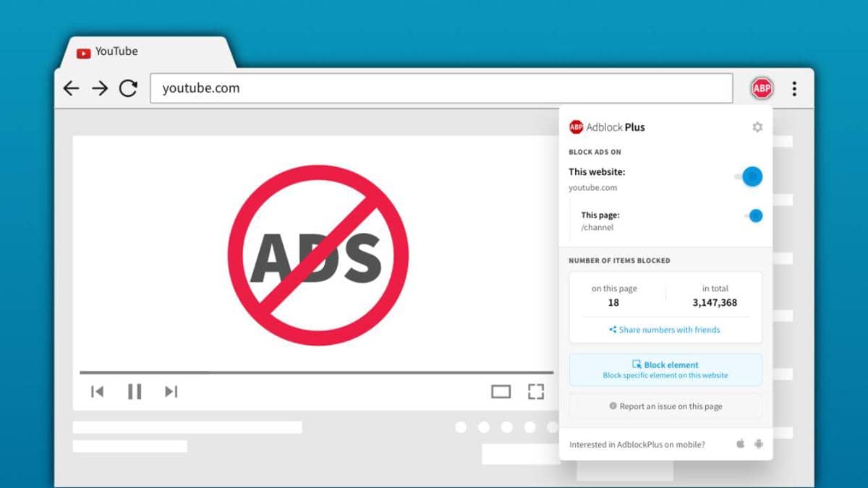
Task: Click the browser back arrow
Action: [x=71, y=88]
